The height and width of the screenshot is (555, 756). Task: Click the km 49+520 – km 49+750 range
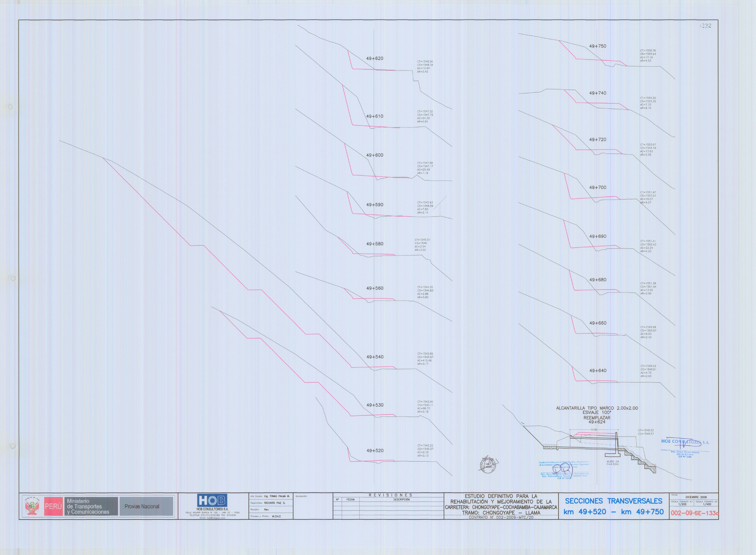point(614,512)
